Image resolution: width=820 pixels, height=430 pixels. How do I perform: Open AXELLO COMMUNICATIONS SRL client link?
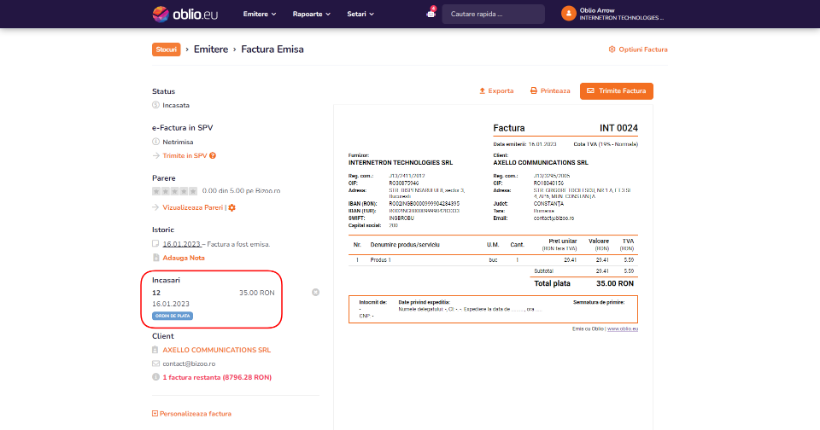(217, 350)
